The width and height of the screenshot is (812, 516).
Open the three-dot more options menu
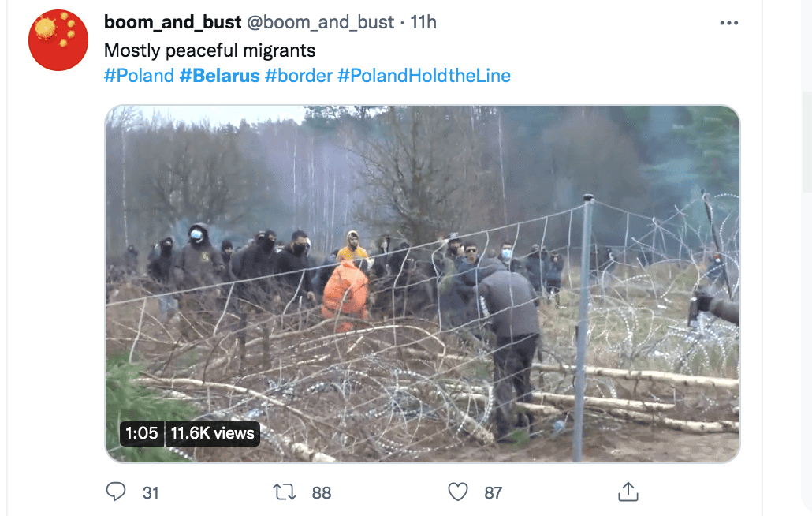(729, 23)
